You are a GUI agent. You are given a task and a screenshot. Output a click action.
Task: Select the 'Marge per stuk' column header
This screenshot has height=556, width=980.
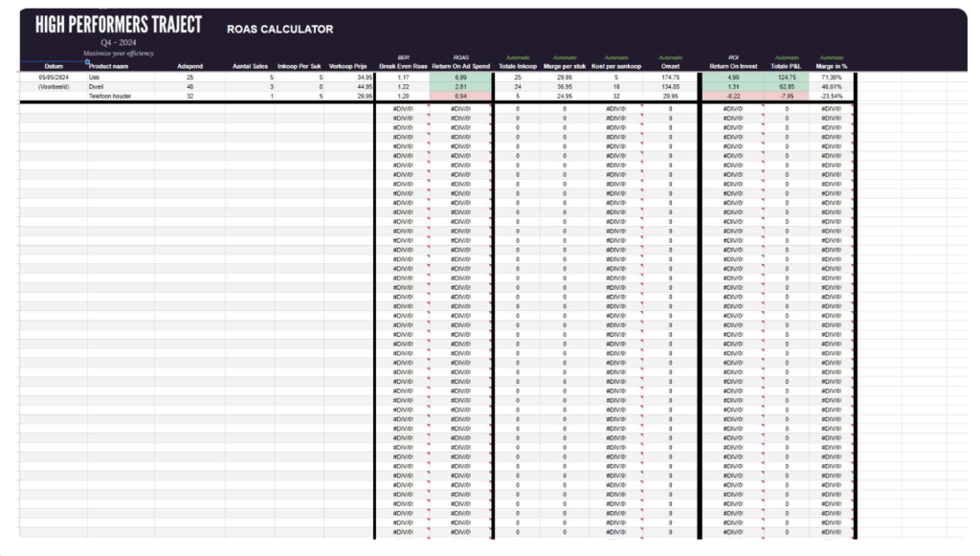point(565,66)
